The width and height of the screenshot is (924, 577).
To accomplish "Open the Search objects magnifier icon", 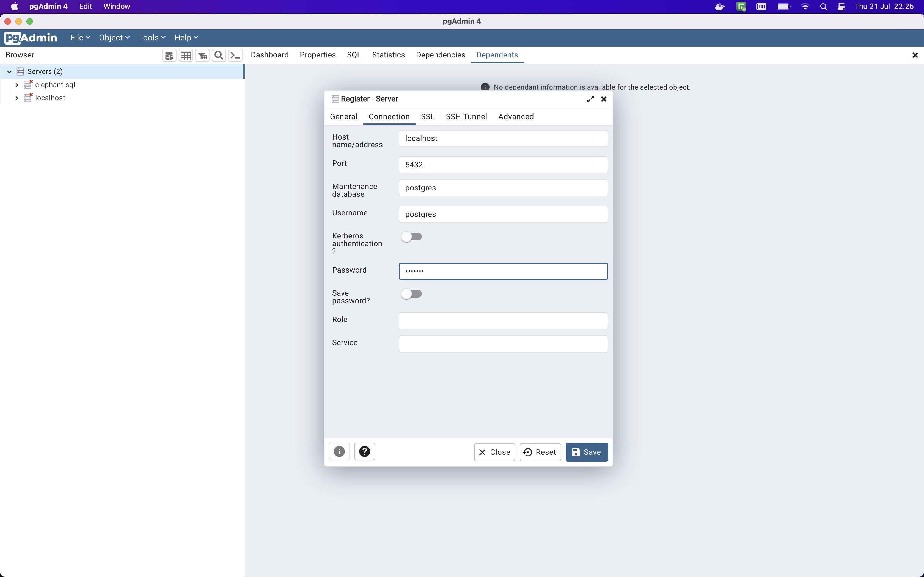I will pyautogui.click(x=218, y=55).
